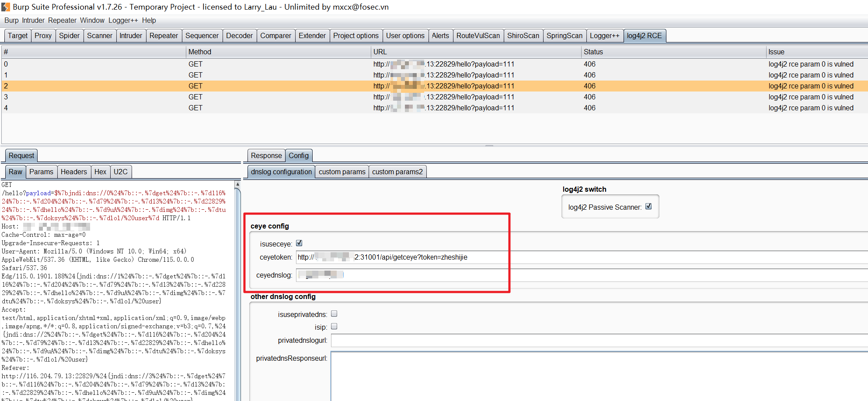
Task: Uncheck the isuseceye option
Action: [x=299, y=243]
